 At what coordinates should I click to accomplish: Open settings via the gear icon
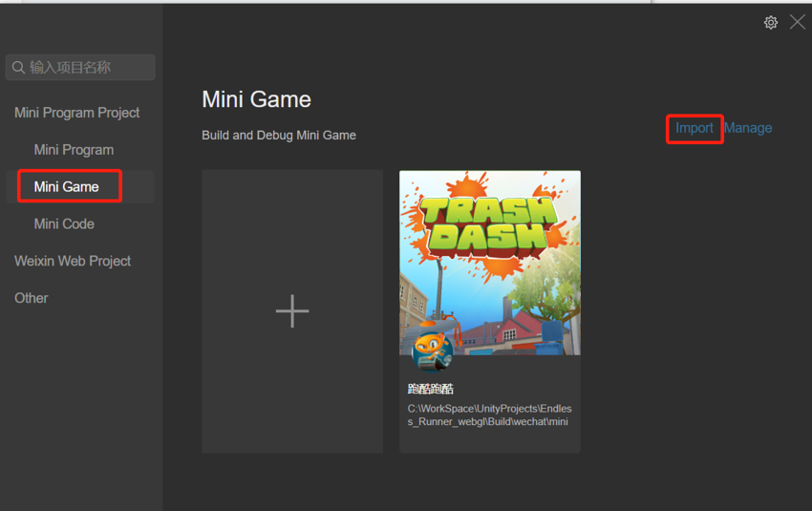point(770,22)
